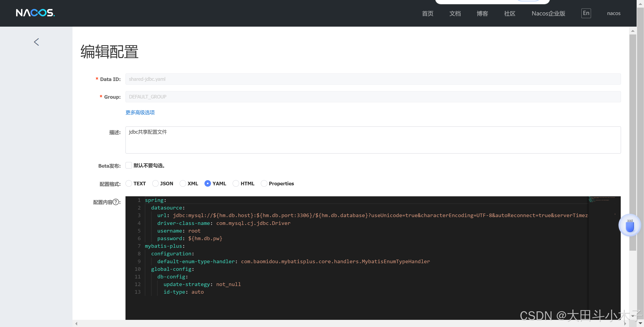Click 'id-type: auto' line
The height and width of the screenshot is (327, 644).
pyautogui.click(x=183, y=292)
